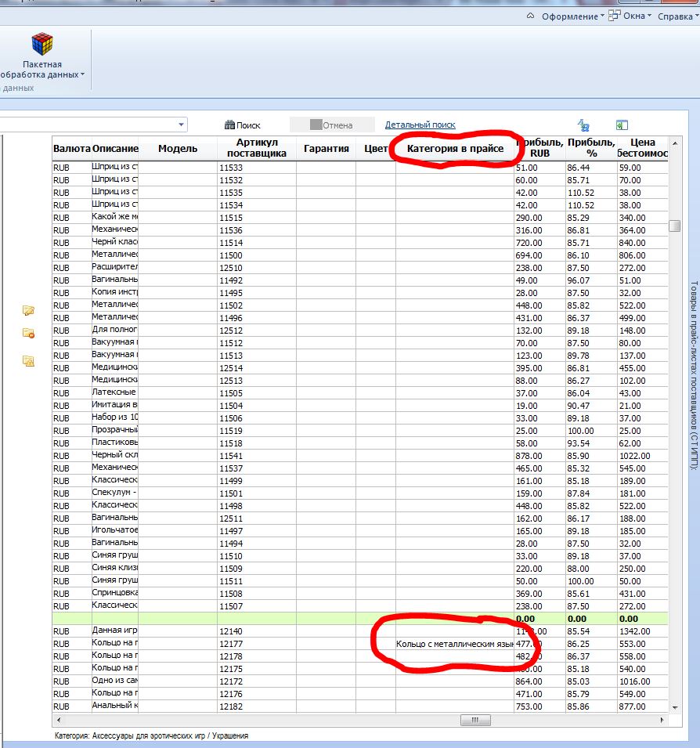
Task: Click the profit cell 878.00
Action: pyautogui.click(x=539, y=456)
